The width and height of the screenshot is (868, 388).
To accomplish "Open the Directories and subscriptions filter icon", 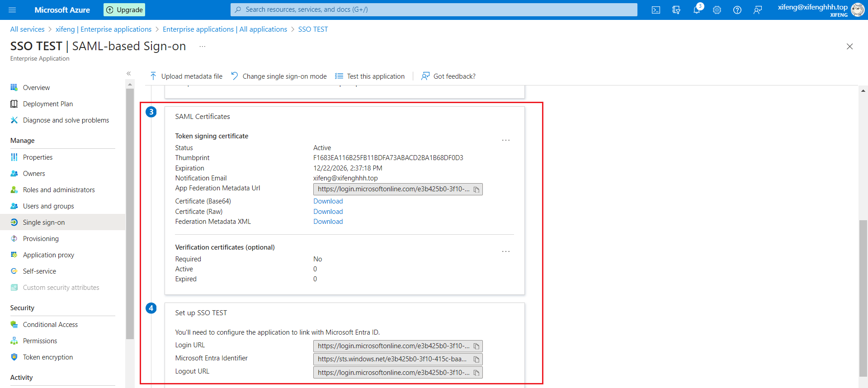I will coord(676,10).
